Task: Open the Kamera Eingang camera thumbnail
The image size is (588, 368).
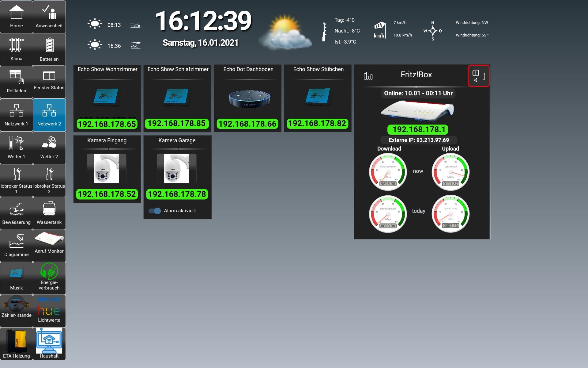Action: 107,168
